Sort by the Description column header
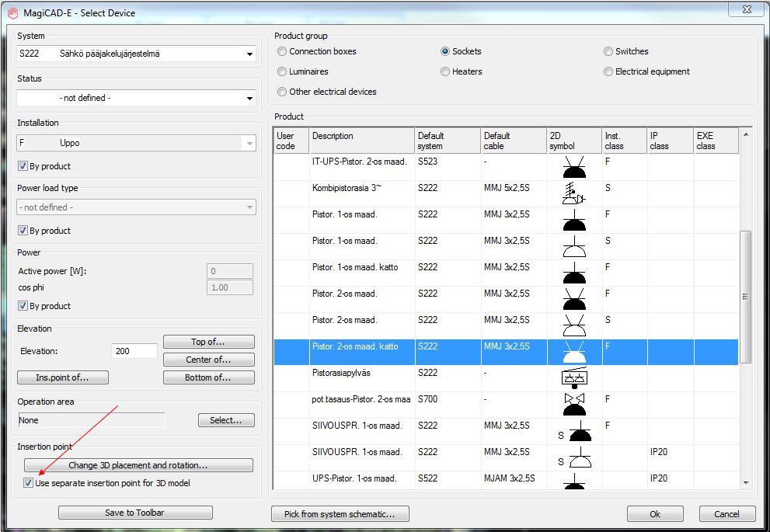The image size is (770, 532). pyautogui.click(x=362, y=141)
